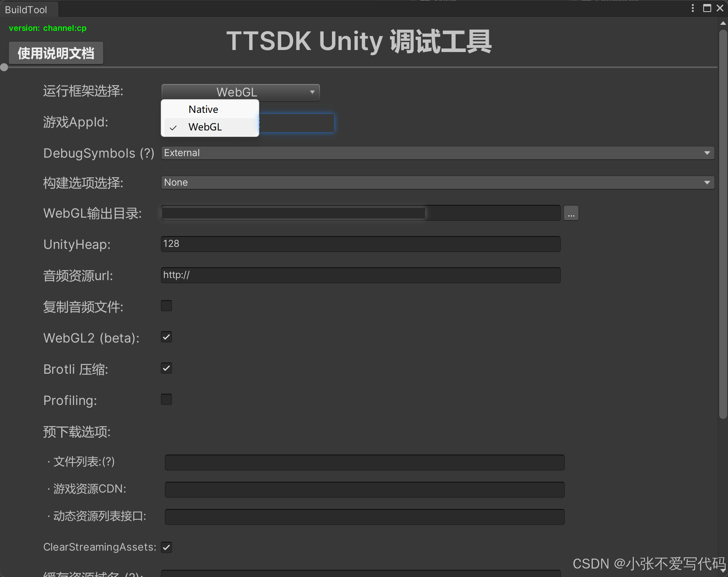728x577 pixels.
Task: Open the 运行框架选择 WebGL dropdown
Action: point(240,92)
